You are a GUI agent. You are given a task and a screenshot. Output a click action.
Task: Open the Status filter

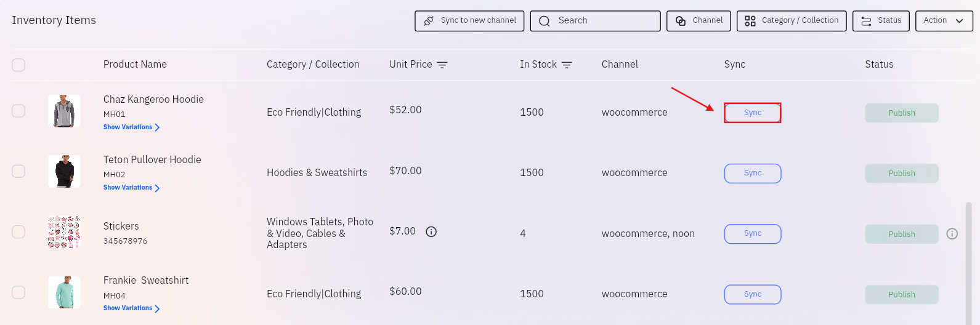coord(881,20)
